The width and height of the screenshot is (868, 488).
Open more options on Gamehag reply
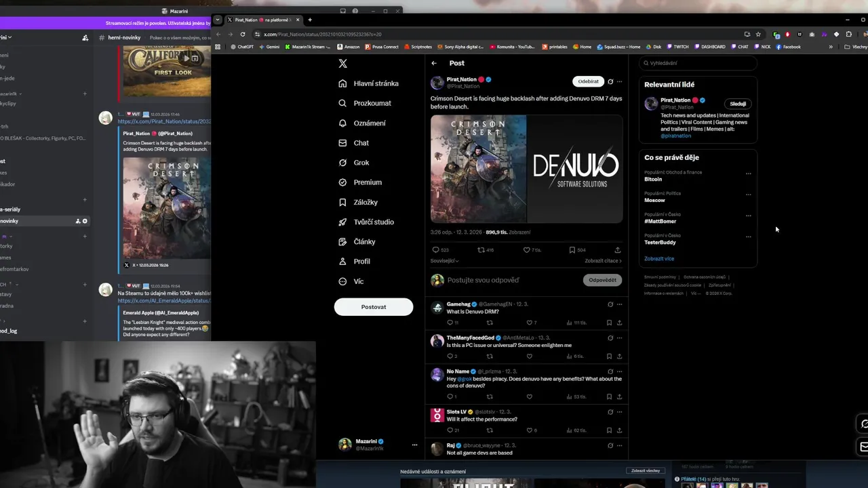click(619, 304)
